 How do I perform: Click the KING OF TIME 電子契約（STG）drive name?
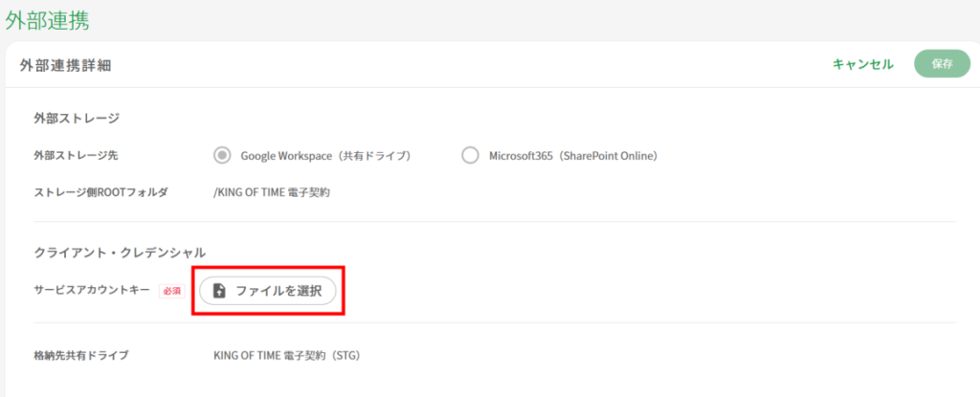click(x=287, y=355)
